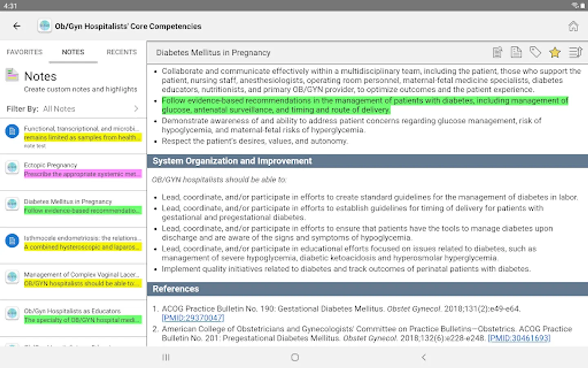Select the pink Prescribe the appropriate systemic highlight
Screen dimensions: 588x368
point(83,174)
